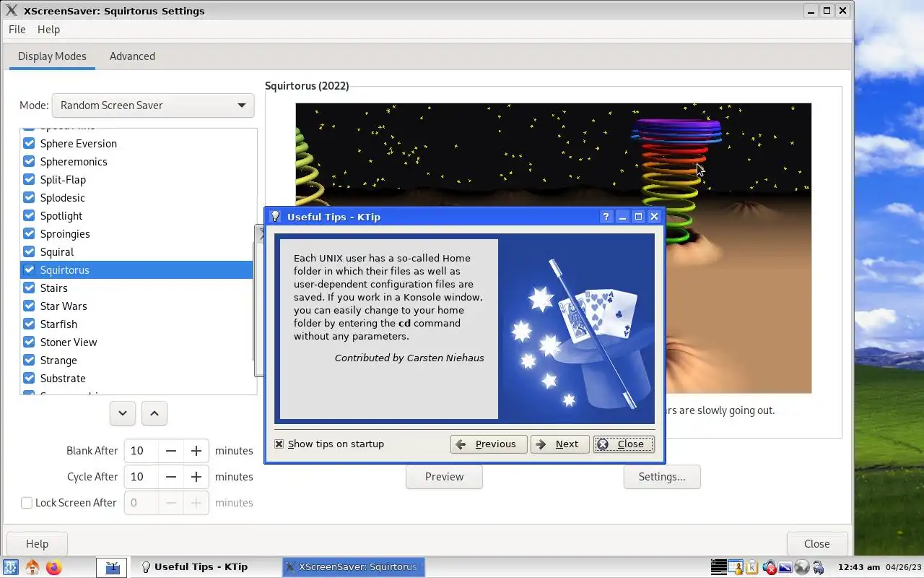Decrease Cycle After minutes with minus

[171, 477]
